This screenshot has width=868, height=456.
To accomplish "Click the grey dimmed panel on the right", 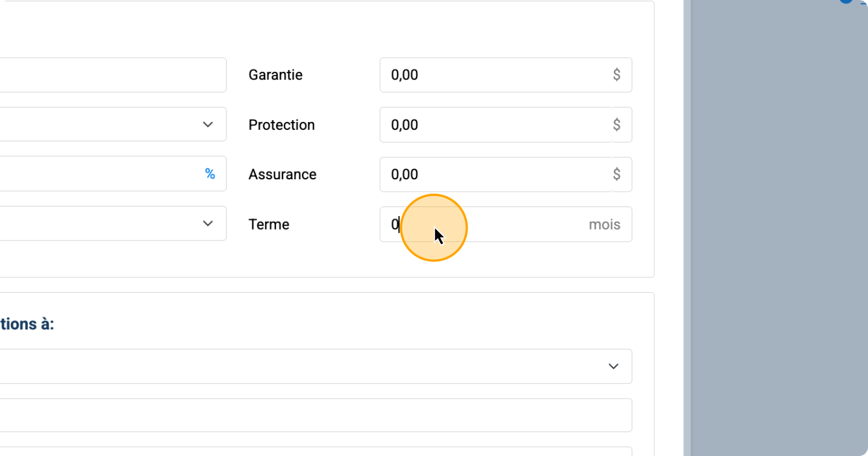I will point(776,227).
